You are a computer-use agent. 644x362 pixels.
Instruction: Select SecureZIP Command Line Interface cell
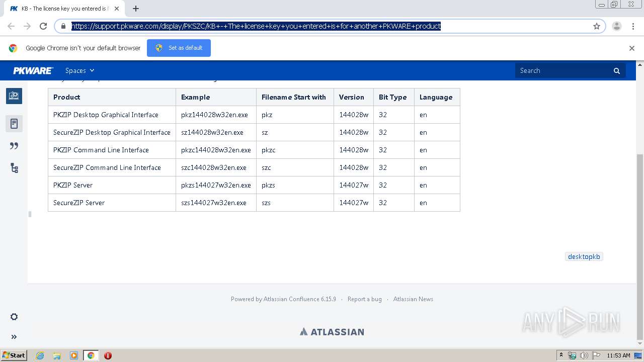pyautogui.click(x=112, y=167)
